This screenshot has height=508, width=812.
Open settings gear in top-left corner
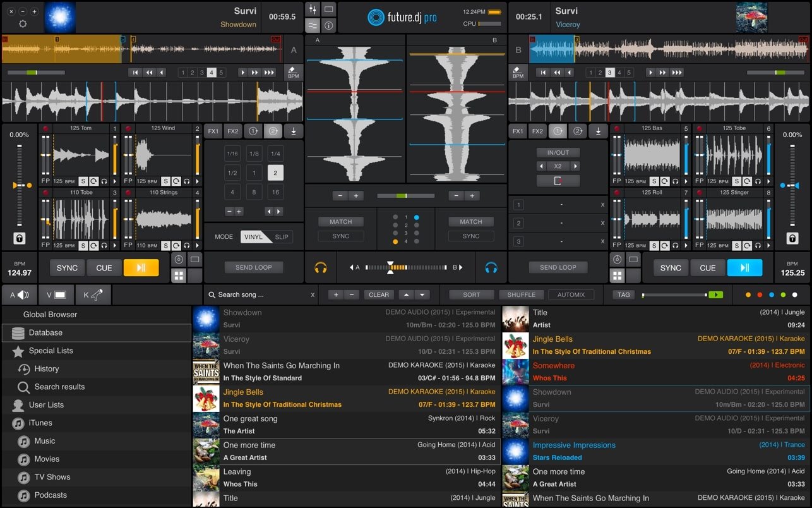pos(23,24)
